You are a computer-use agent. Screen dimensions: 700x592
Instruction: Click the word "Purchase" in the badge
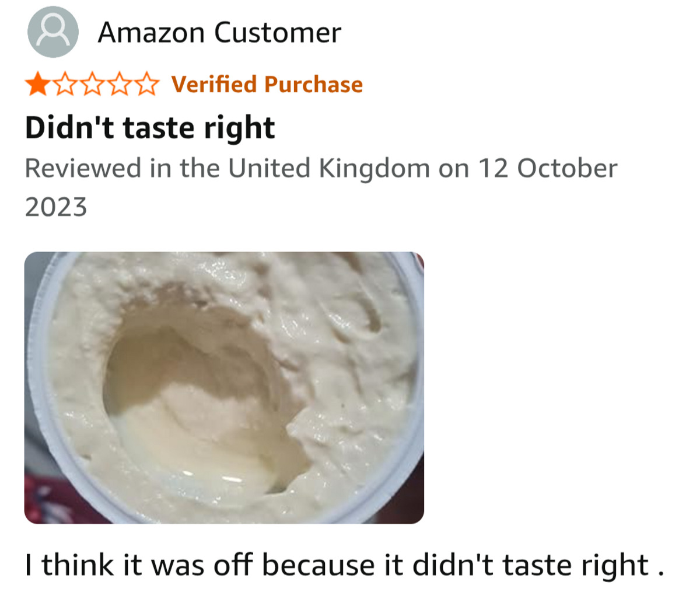click(313, 85)
